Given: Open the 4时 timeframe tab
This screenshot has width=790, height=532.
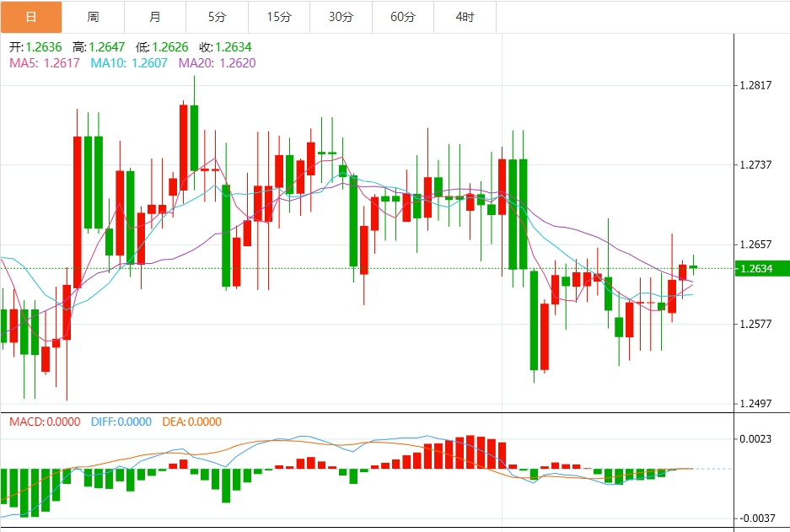Looking at the screenshot, I should pos(465,17).
